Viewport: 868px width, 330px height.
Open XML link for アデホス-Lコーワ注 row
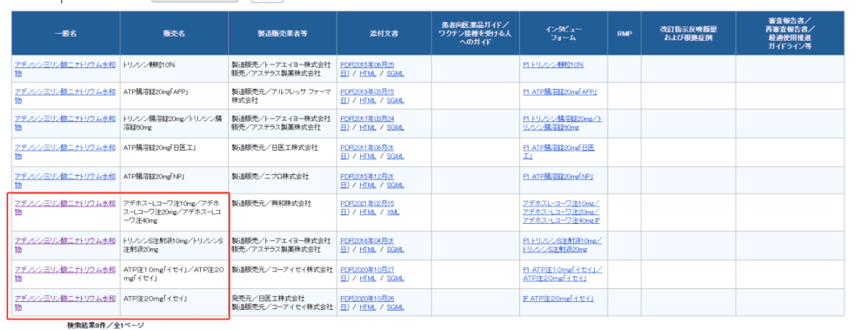pyautogui.click(x=393, y=212)
